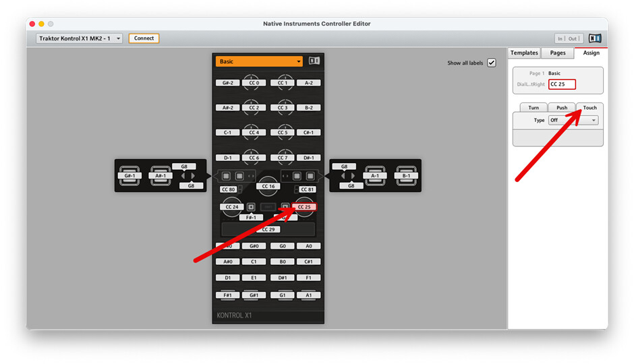
Task: Uncheck the Show all labels checkbox
Action: pyautogui.click(x=491, y=63)
